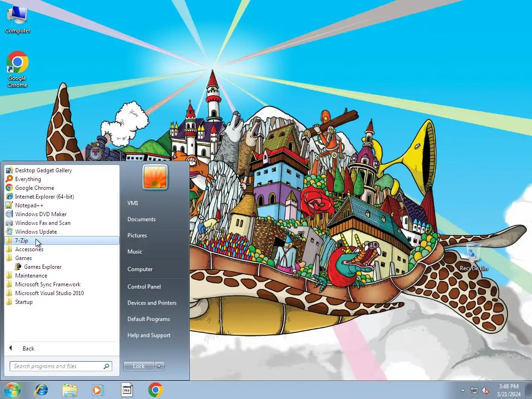Launch Everything search program
532x399 pixels.
[x=62, y=179]
